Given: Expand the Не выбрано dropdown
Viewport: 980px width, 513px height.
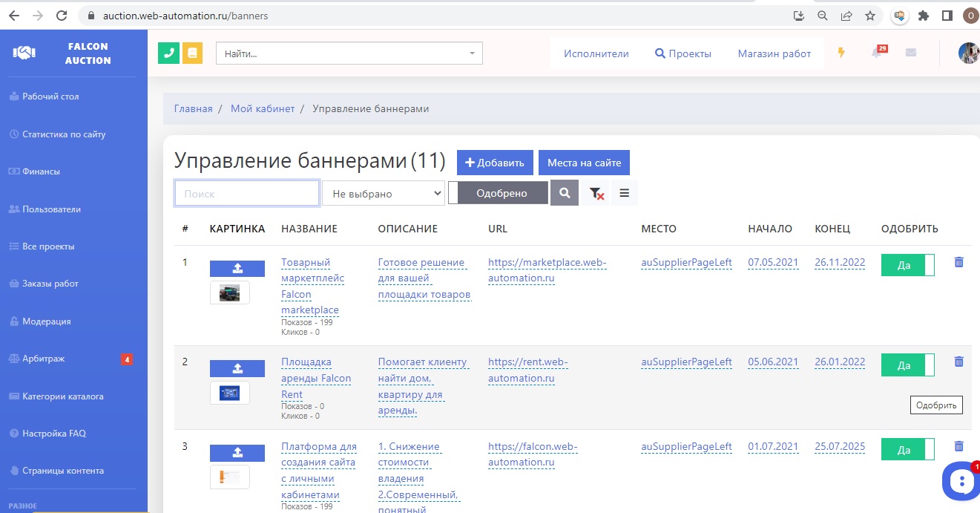Looking at the screenshot, I should coord(383,194).
